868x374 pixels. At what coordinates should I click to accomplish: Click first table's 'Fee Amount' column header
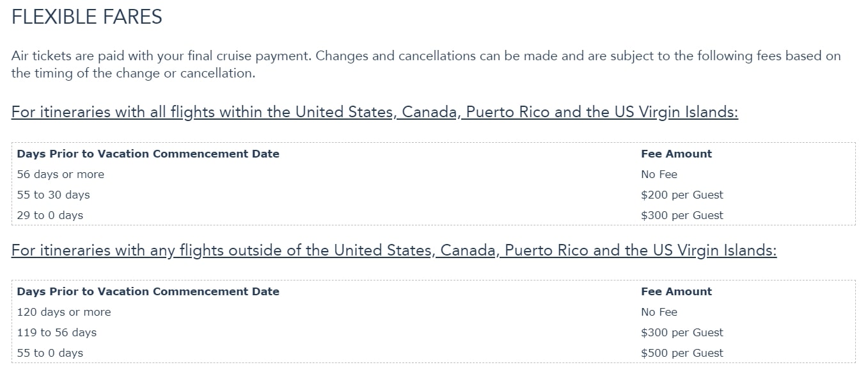tap(676, 154)
